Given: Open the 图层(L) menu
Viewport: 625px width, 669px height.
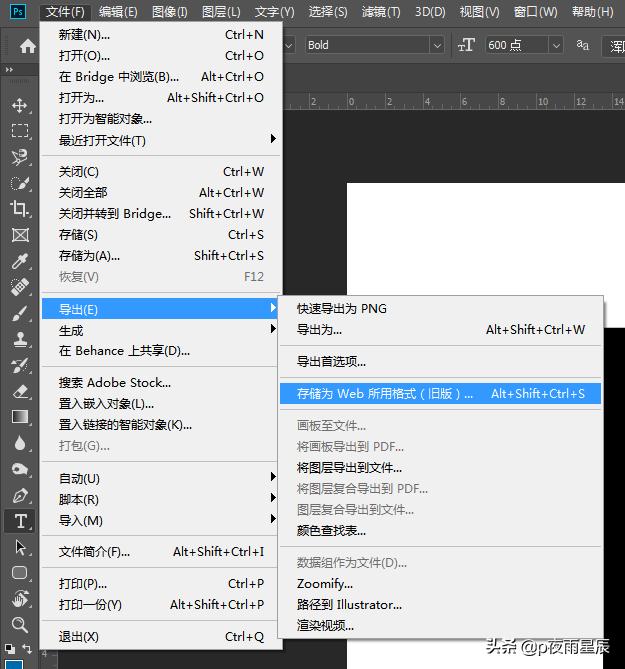Looking at the screenshot, I should click(x=221, y=12).
